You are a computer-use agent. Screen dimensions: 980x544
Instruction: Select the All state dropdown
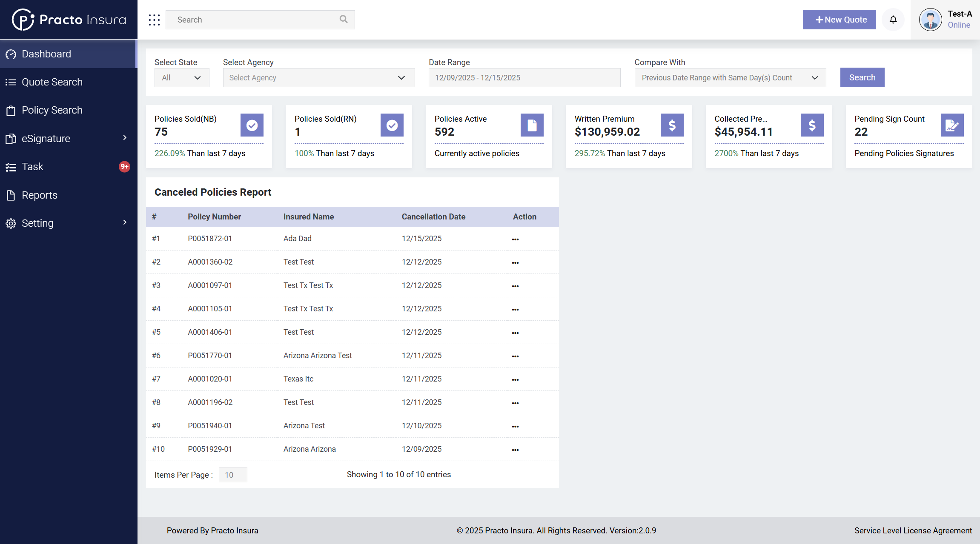181,77
